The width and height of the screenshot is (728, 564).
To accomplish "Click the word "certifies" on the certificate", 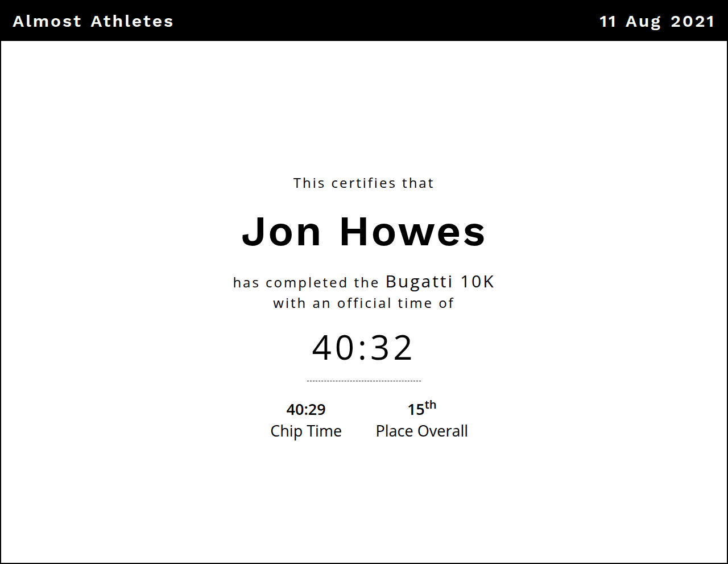I will coord(363,183).
